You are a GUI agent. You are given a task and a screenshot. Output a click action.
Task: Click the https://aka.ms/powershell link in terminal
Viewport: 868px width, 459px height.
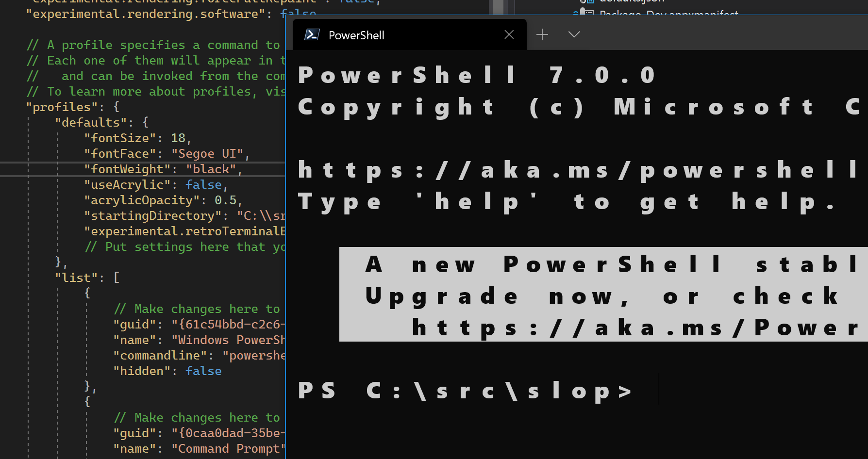pyautogui.click(x=578, y=170)
